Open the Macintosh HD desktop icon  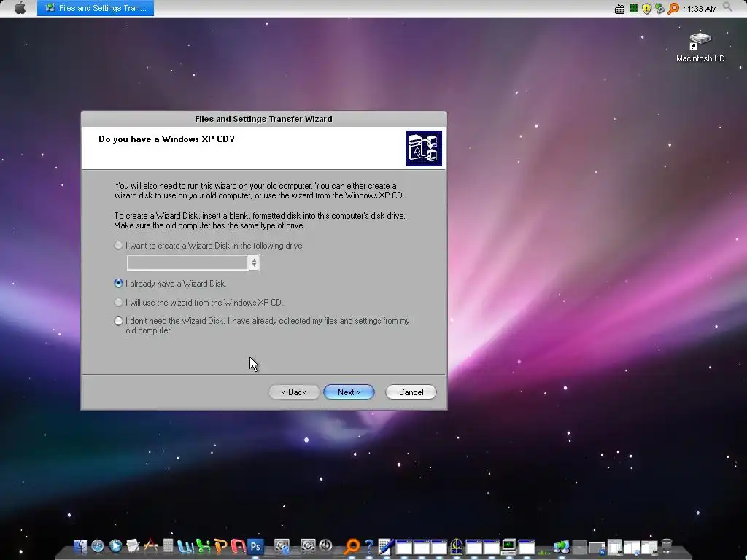coord(700,47)
